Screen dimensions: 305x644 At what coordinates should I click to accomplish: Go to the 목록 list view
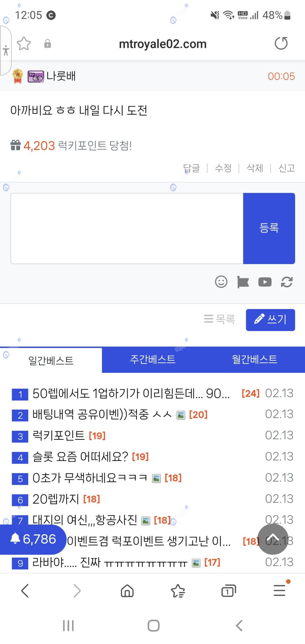point(220,319)
